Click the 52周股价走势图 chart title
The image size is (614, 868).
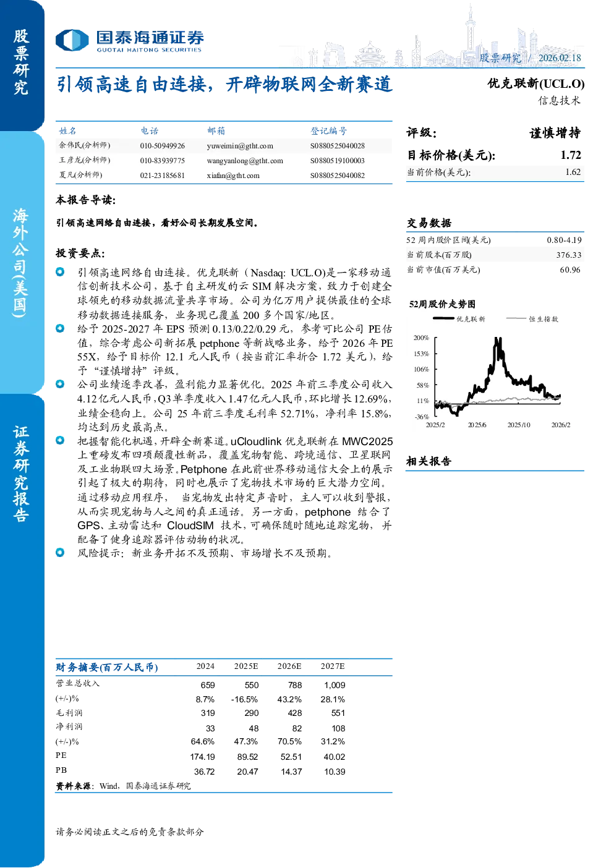pyautogui.click(x=443, y=304)
